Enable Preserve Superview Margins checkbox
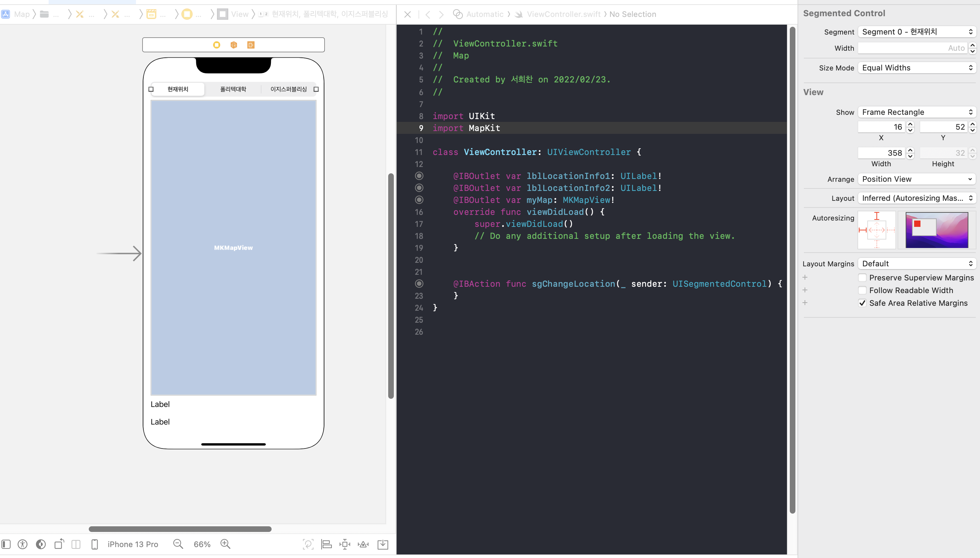The width and height of the screenshot is (980, 558). click(x=862, y=278)
